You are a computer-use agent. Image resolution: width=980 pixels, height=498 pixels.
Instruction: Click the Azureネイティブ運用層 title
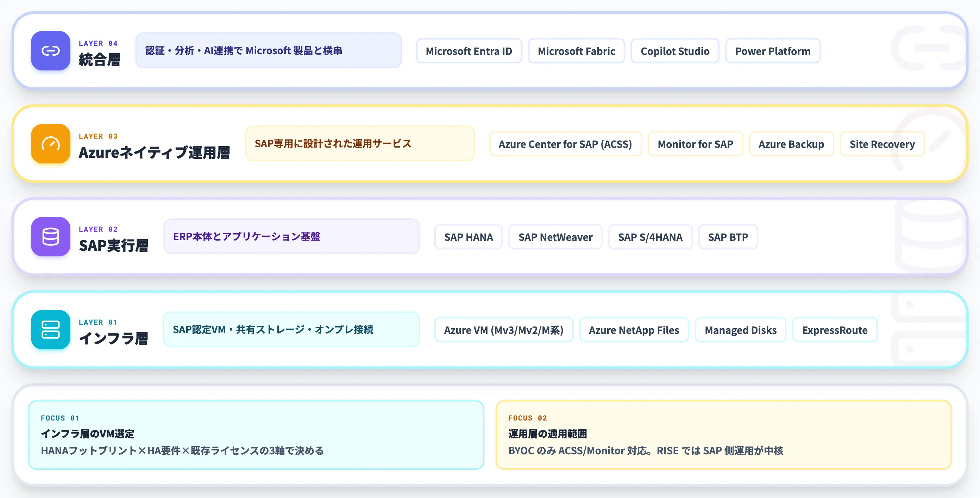coord(154,152)
